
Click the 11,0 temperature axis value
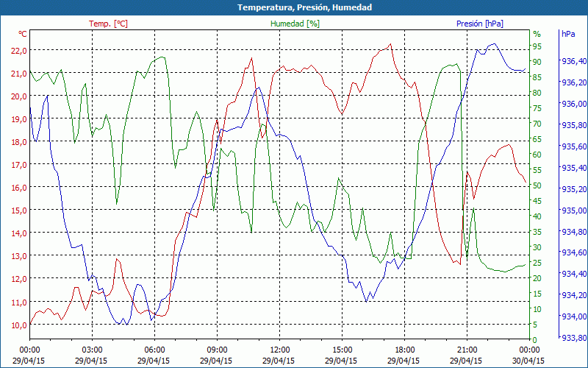pos(18,302)
